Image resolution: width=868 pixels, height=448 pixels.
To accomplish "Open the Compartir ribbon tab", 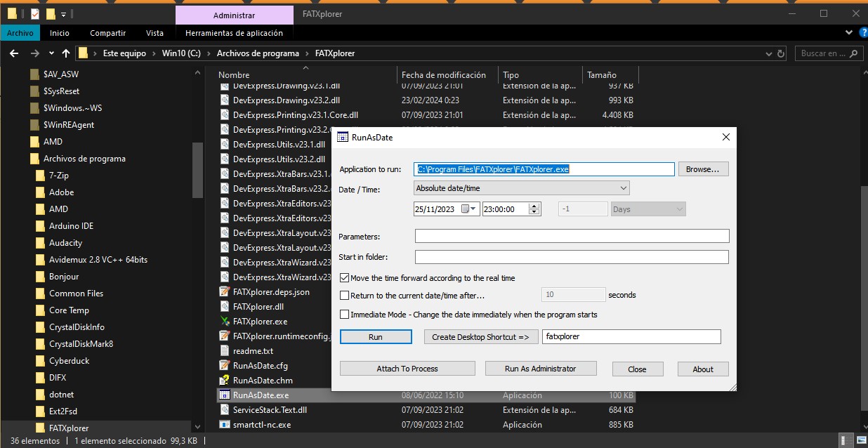I will click(x=107, y=33).
